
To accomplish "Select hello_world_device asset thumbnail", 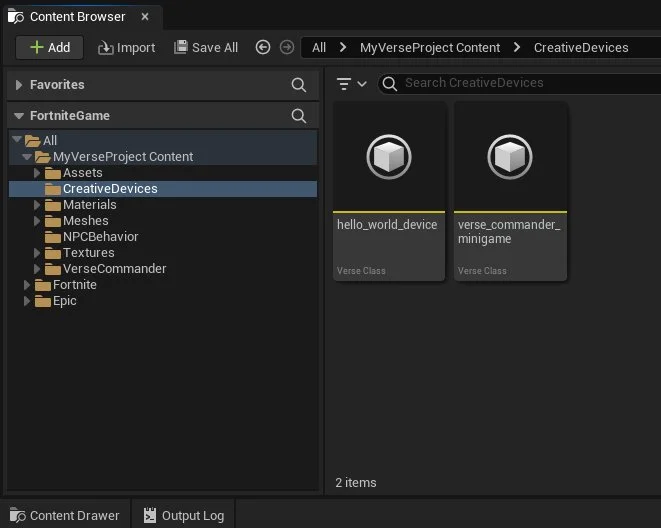I will 389,157.
